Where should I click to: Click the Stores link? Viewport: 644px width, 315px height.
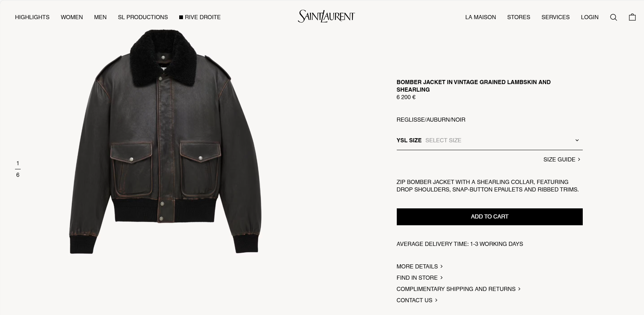(x=519, y=17)
